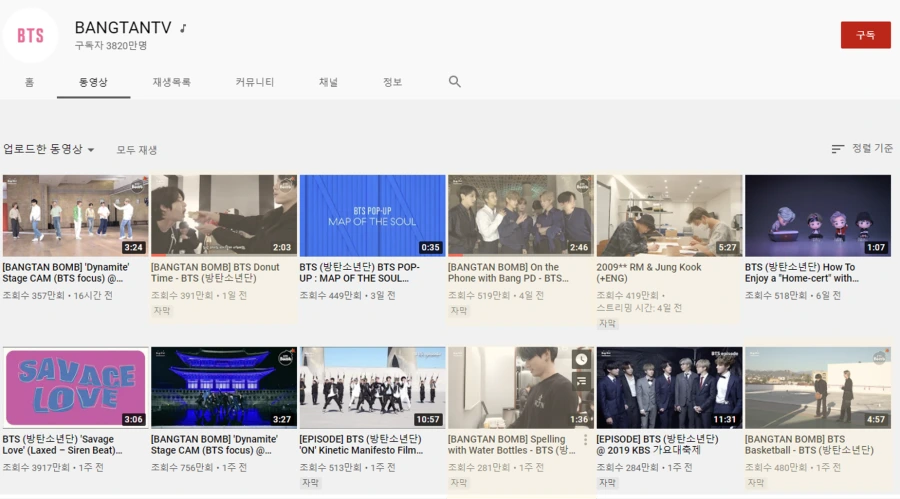Click the search magnifier icon in channel tabs

click(x=455, y=82)
